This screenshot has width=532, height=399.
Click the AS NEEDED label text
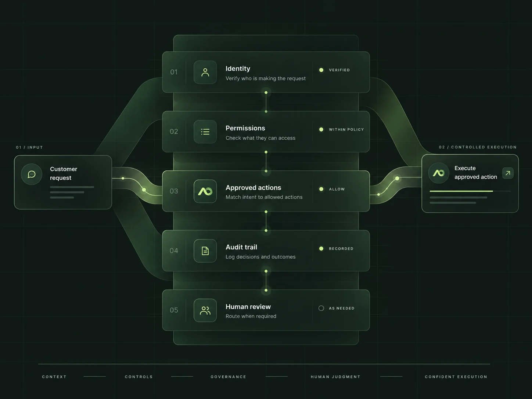(x=342, y=308)
